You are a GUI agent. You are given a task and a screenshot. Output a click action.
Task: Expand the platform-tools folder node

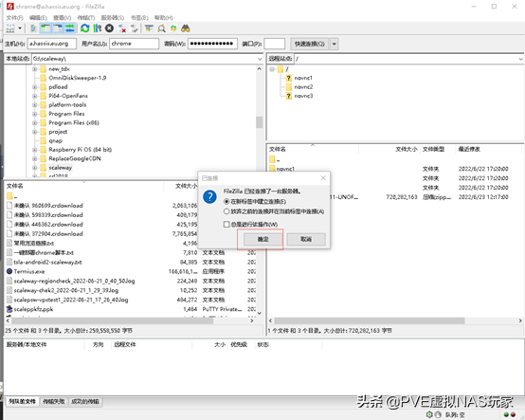[35, 105]
